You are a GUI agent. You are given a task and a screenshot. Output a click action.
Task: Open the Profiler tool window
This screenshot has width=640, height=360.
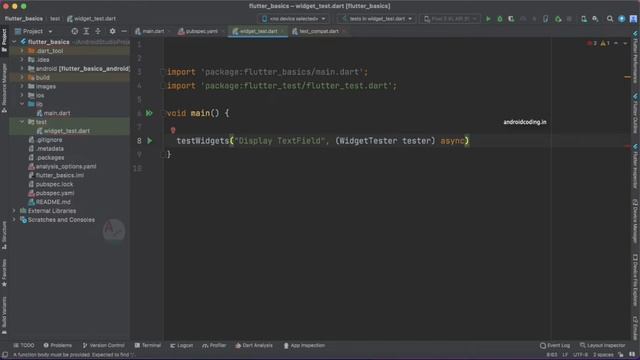pos(214,345)
